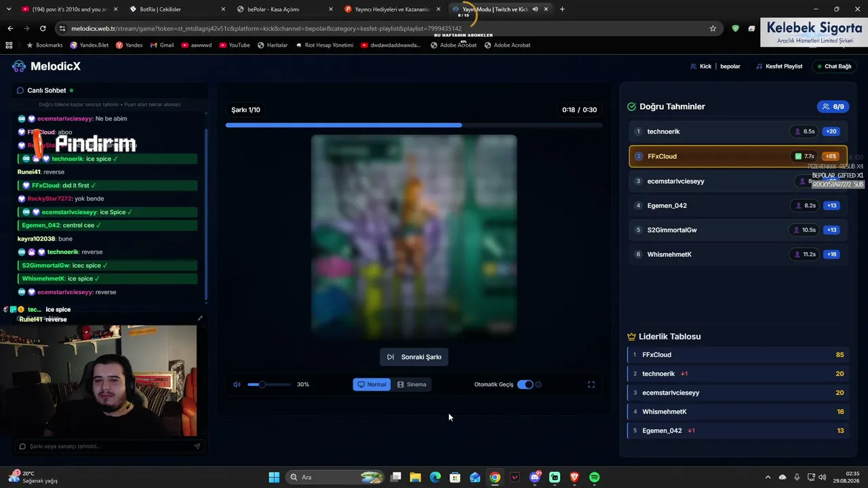This screenshot has height=488, width=868.
Task: Click the Chat Bağlı status button
Action: point(834,66)
